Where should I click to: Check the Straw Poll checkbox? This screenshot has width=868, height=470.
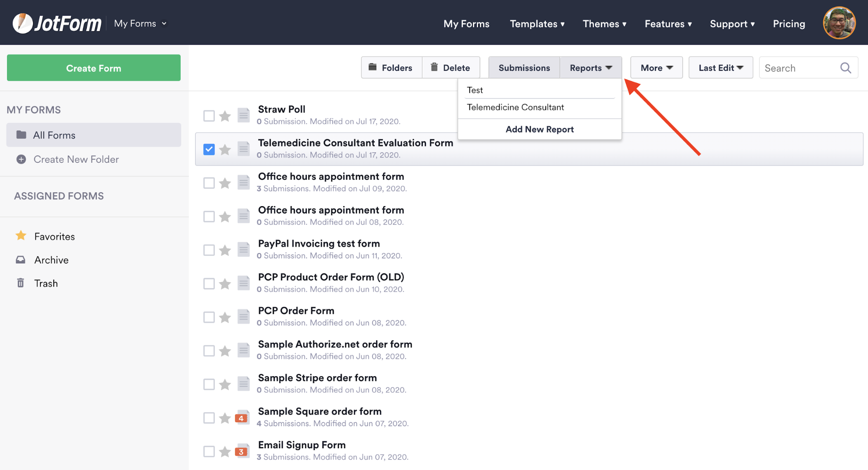(x=209, y=116)
